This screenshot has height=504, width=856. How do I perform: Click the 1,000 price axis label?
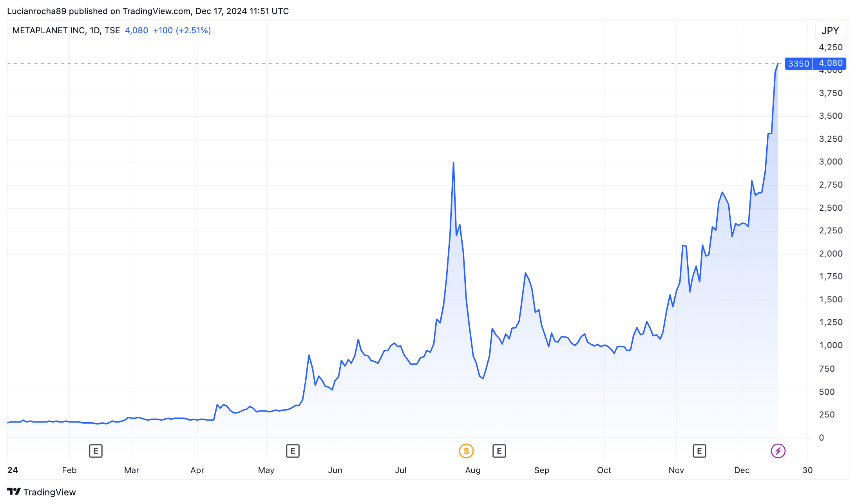(x=831, y=345)
